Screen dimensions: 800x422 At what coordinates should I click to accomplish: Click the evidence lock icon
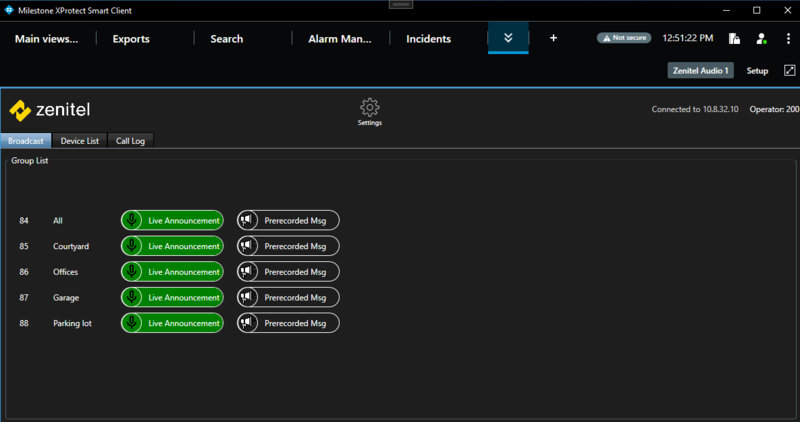[734, 39]
